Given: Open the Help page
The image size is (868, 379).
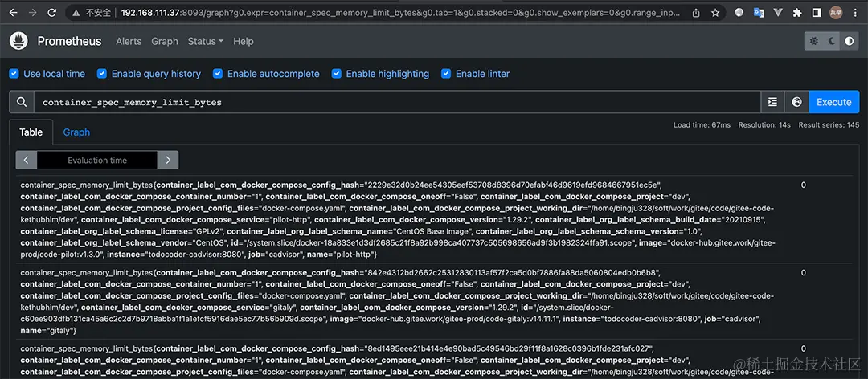Looking at the screenshot, I should click(x=243, y=41).
